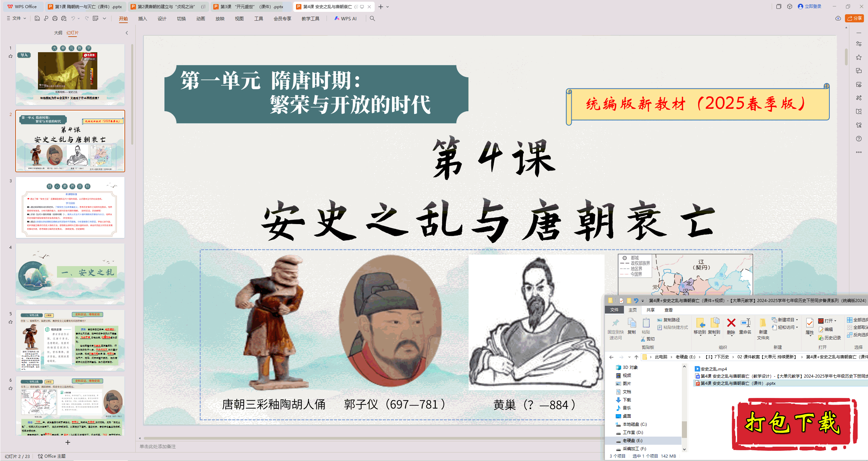Click plus button to add slide
The image size is (868, 461).
pos(68,442)
